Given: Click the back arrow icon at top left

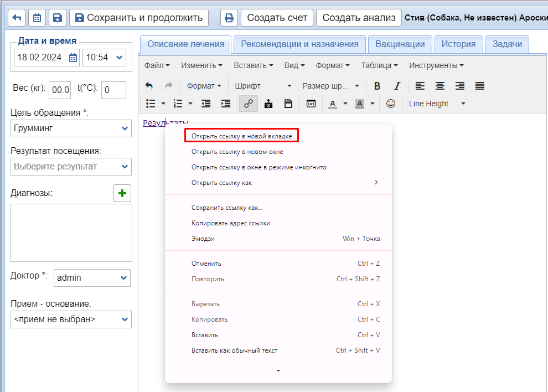Looking at the screenshot, I should 16,18.
